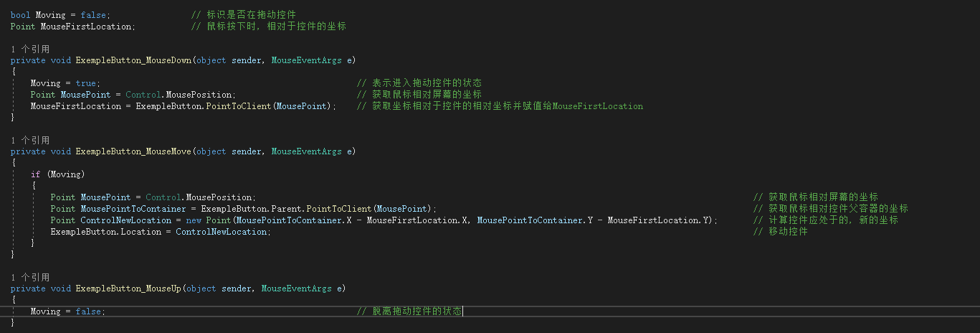Click 'ExempleButton.Parent.PointToClient(MousePoint);' expression
This screenshot has height=333, width=980.
318,209
